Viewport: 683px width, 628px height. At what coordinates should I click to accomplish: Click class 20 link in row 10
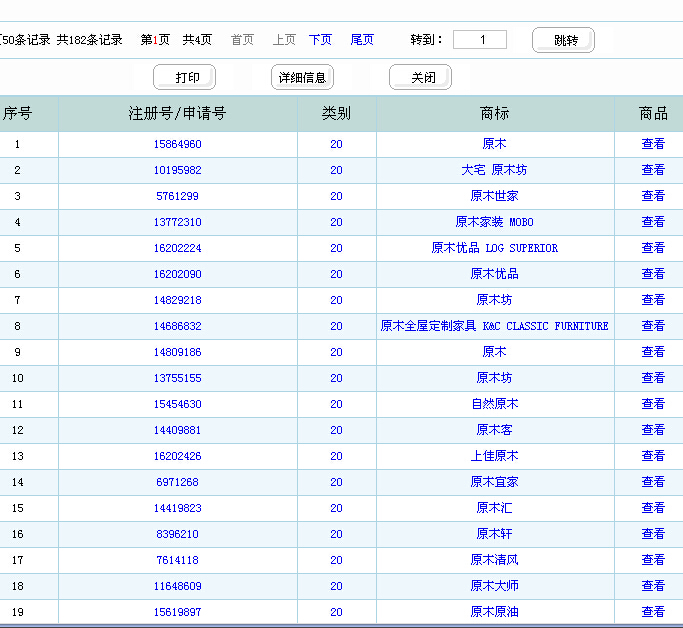click(x=336, y=378)
